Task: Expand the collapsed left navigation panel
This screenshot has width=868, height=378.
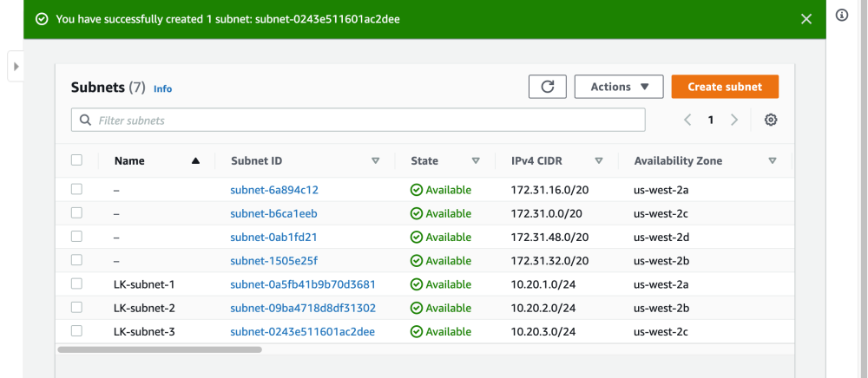Action: click(x=16, y=66)
